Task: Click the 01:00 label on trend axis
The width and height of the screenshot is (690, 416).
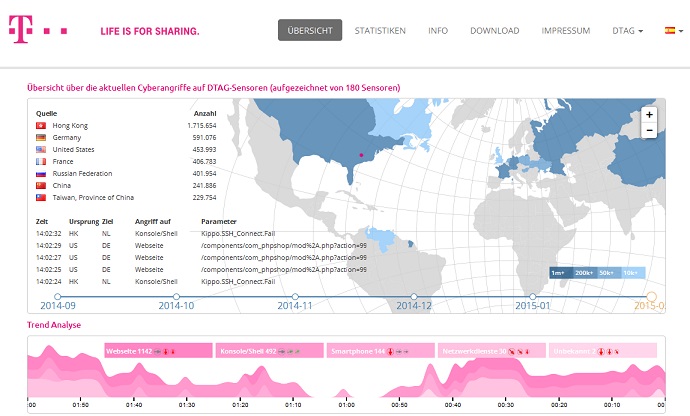Action: (x=346, y=405)
